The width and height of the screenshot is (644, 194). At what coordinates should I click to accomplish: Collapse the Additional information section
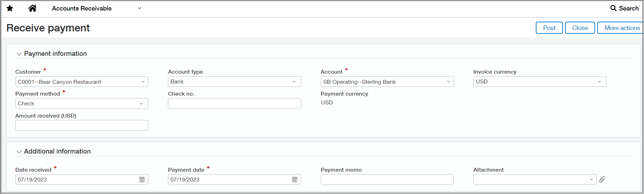pos(19,152)
